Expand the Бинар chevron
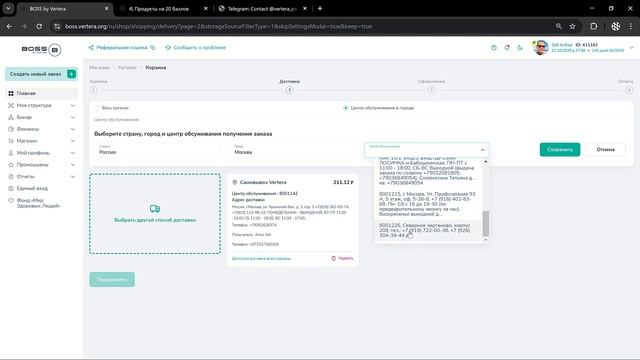 coord(73,117)
